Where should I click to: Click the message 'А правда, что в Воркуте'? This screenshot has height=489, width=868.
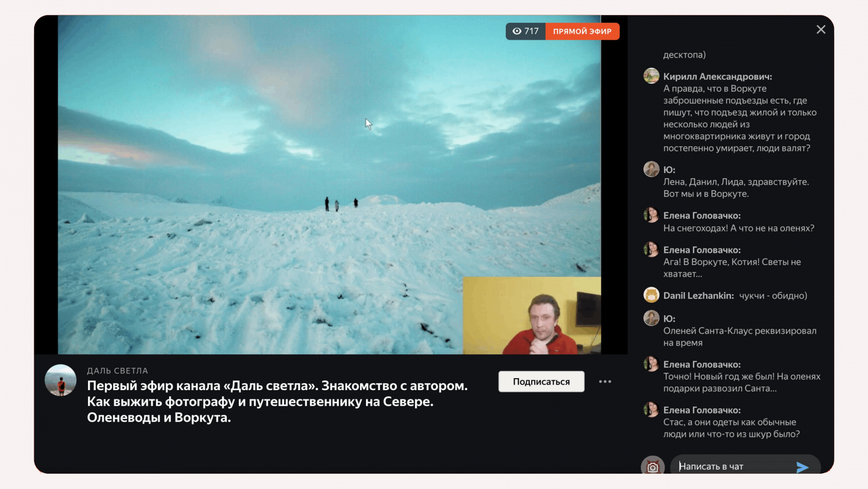740,118
